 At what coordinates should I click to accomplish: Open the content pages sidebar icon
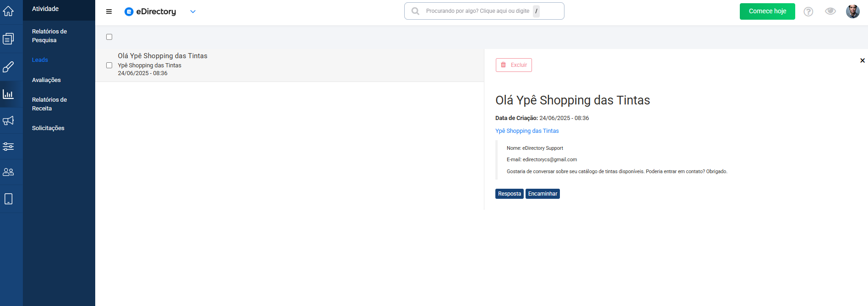[8, 39]
